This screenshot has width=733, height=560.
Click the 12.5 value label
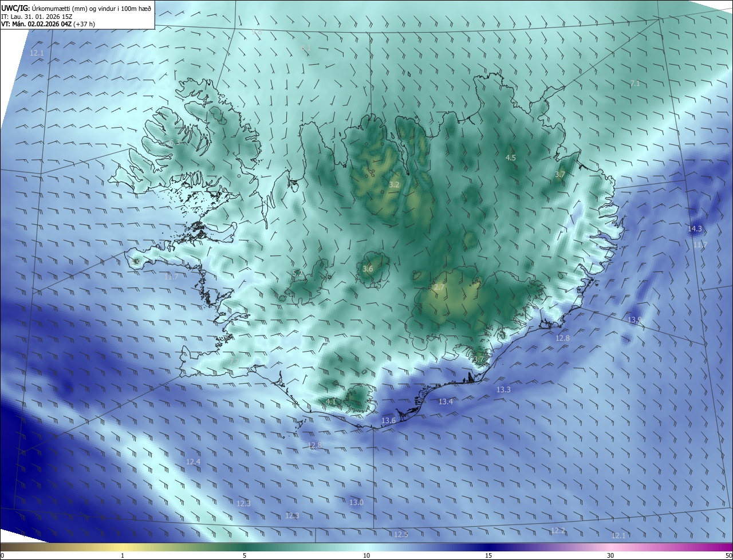click(x=401, y=535)
